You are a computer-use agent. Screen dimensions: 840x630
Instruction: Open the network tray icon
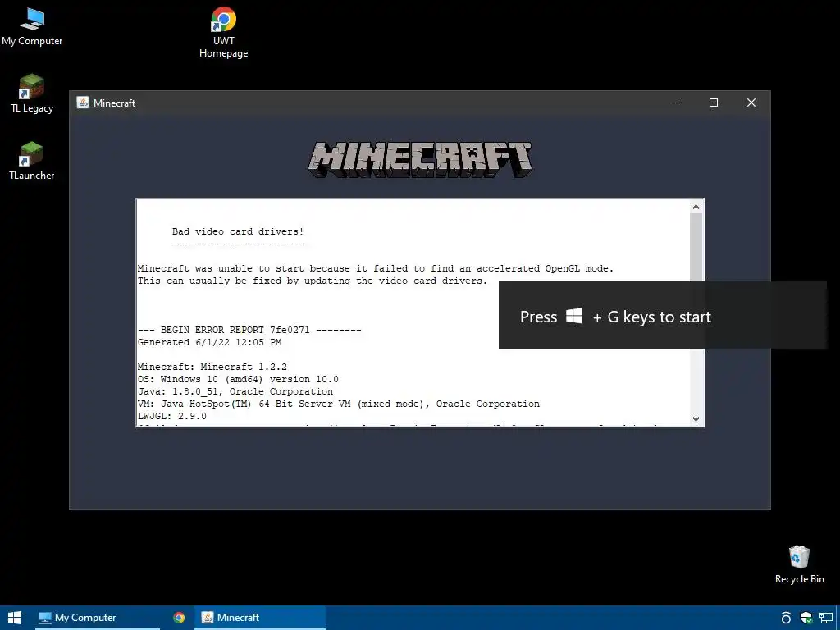point(826,618)
